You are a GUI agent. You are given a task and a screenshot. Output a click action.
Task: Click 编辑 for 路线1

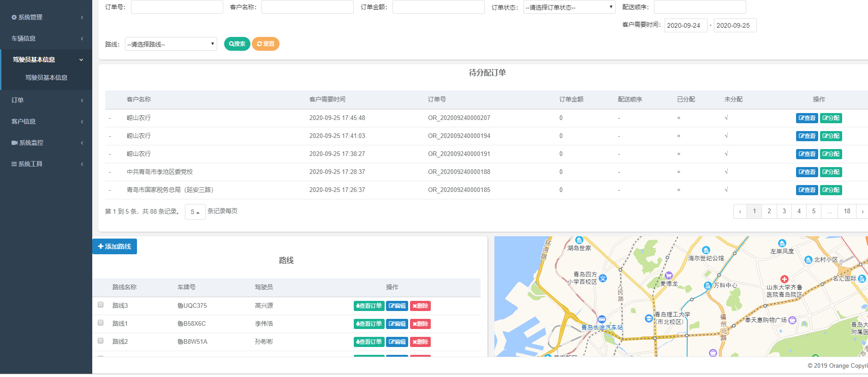(x=397, y=324)
